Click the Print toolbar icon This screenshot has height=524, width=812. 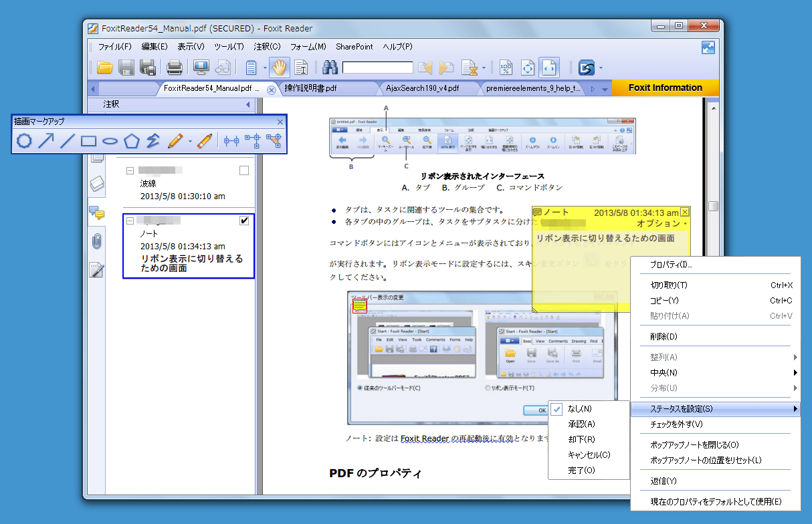[x=175, y=68]
